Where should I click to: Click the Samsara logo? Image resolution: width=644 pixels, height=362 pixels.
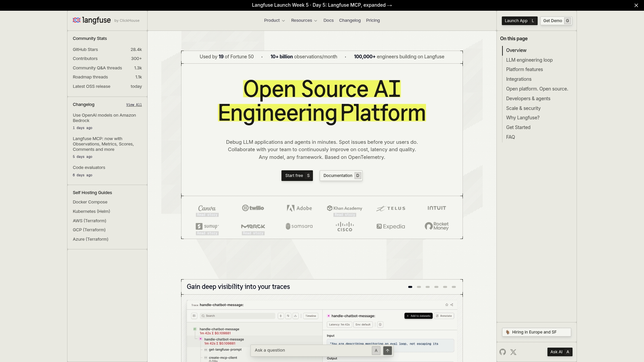coord(299,226)
